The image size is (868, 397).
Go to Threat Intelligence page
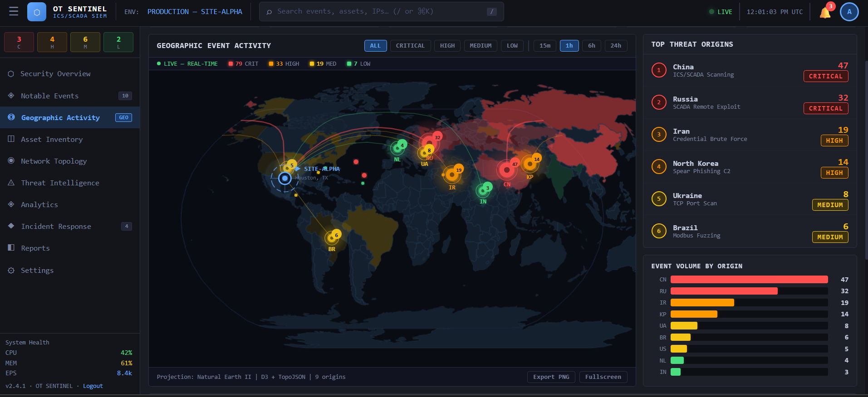click(x=70, y=183)
